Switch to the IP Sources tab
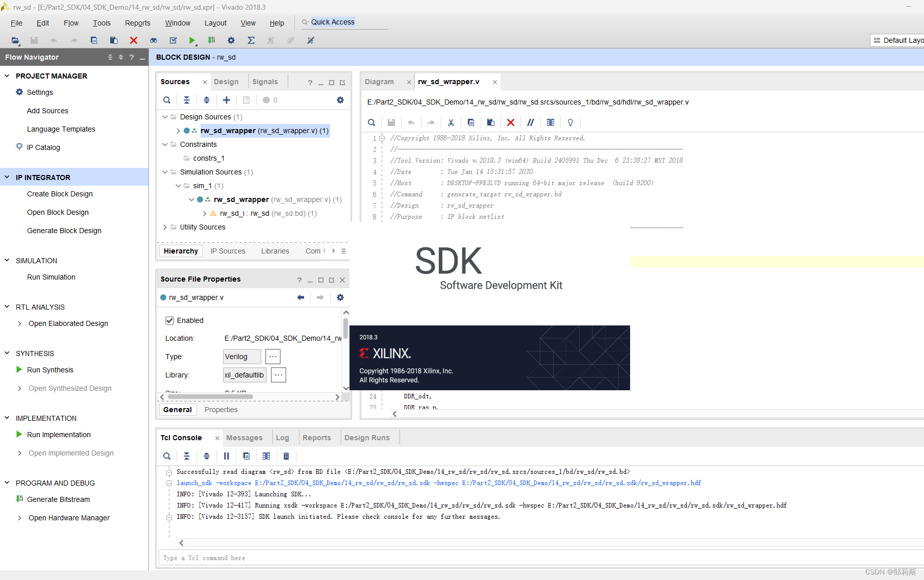 pos(228,251)
